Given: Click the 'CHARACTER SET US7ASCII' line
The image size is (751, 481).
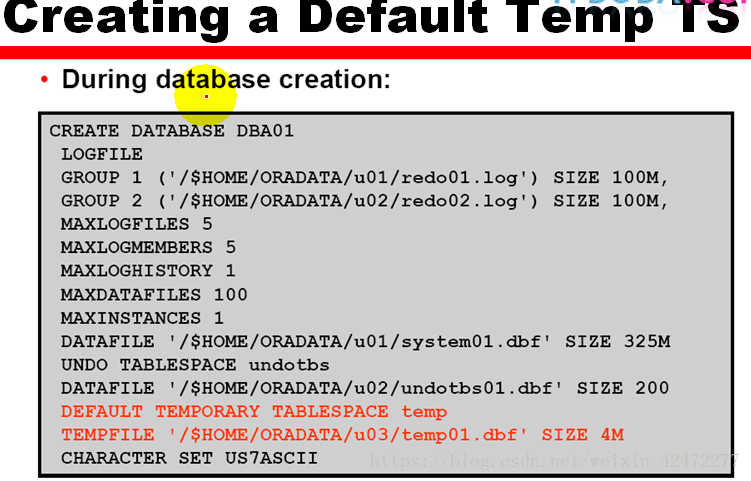Looking at the screenshot, I should pos(189,458).
